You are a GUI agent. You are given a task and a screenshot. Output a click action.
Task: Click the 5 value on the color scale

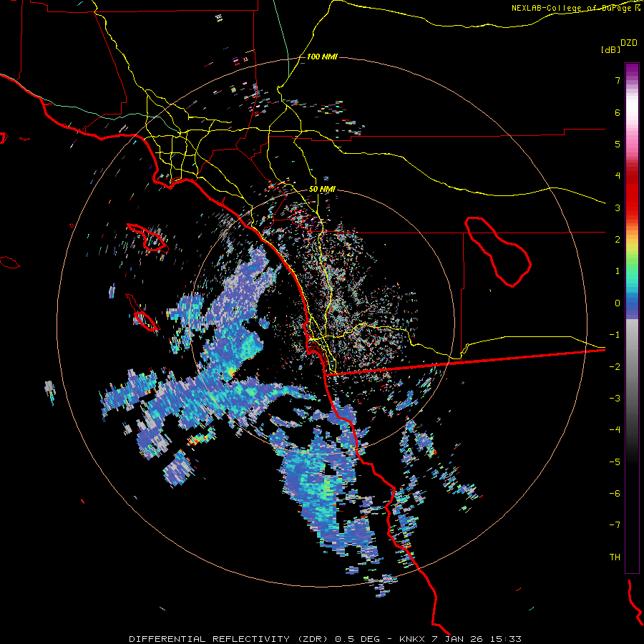point(618,144)
